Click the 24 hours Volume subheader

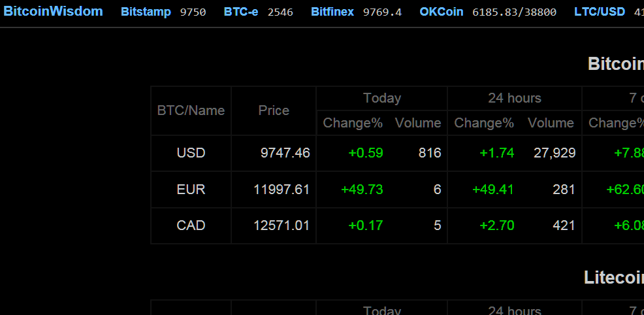click(x=551, y=123)
